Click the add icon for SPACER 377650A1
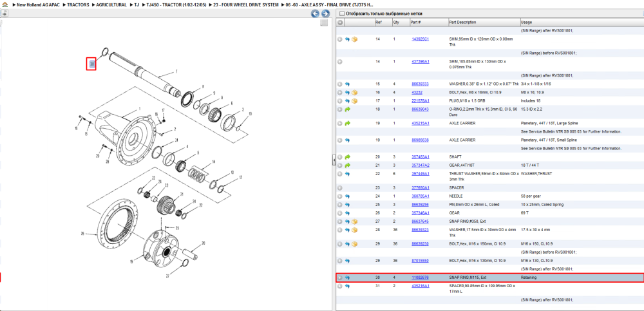The width and height of the screenshot is (644, 311). (x=339, y=188)
